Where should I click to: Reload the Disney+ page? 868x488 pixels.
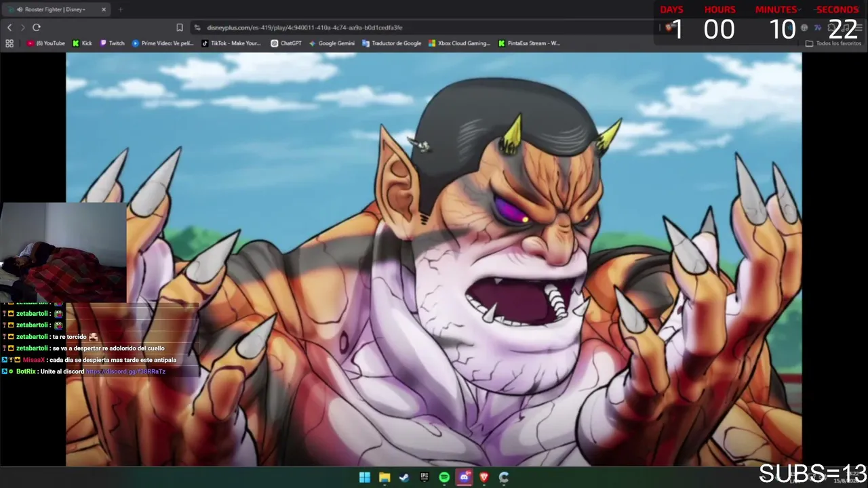tap(37, 28)
